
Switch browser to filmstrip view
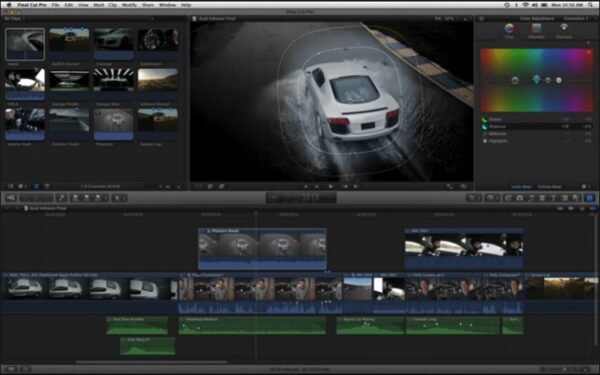tap(36, 186)
